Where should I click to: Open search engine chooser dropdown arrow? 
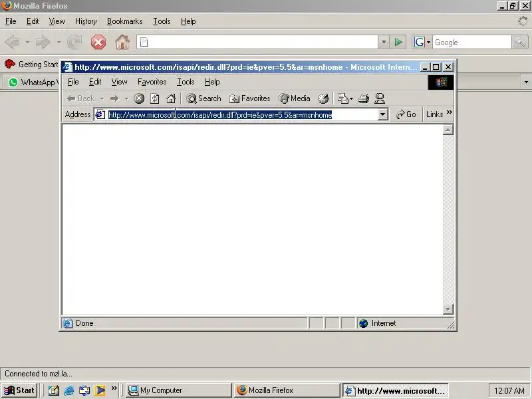[x=428, y=43]
